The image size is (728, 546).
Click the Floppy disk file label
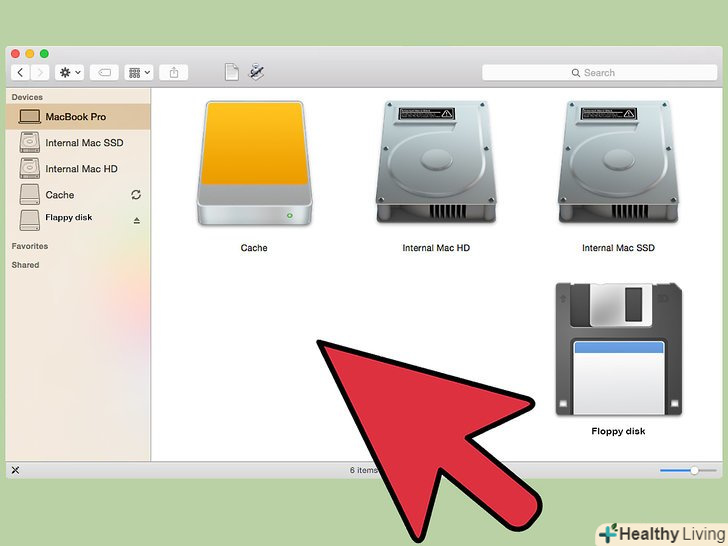pyautogui.click(x=618, y=431)
